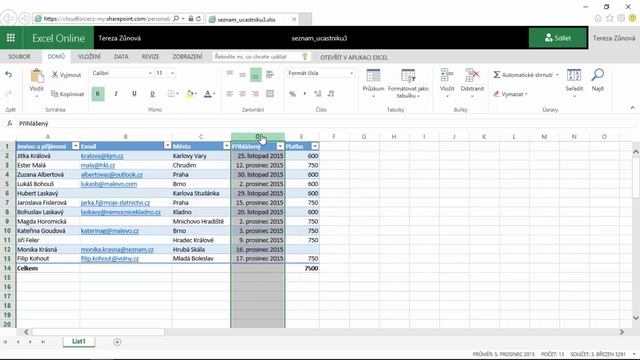Open filter dropdown for Přihlášený column

(280, 146)
